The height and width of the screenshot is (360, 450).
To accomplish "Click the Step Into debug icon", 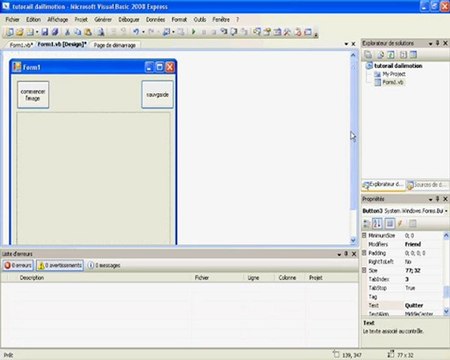I will (224, 32).
